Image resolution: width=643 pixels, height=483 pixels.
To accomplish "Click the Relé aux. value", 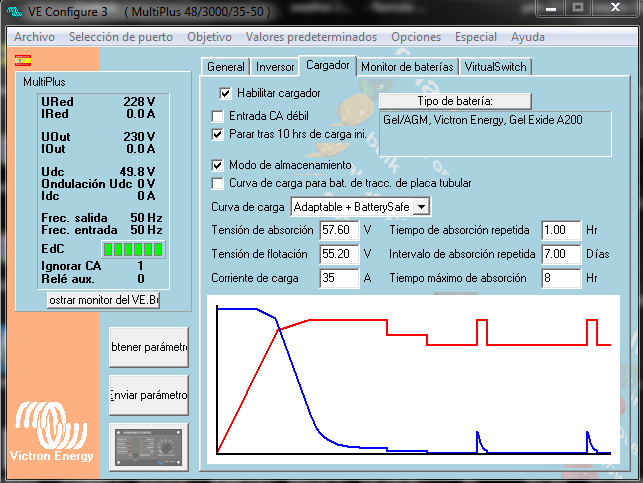I will click(141, 279).
